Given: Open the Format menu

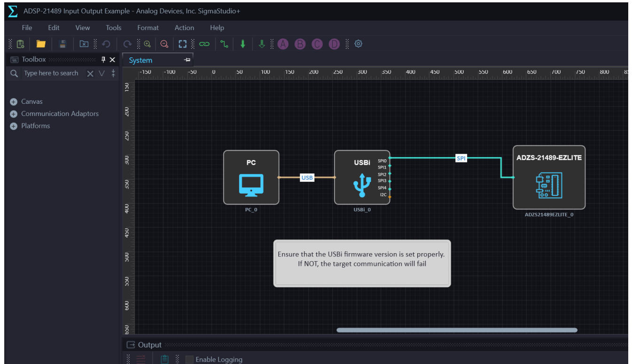Looking at the screenshot, I should [x=148, y=28].
